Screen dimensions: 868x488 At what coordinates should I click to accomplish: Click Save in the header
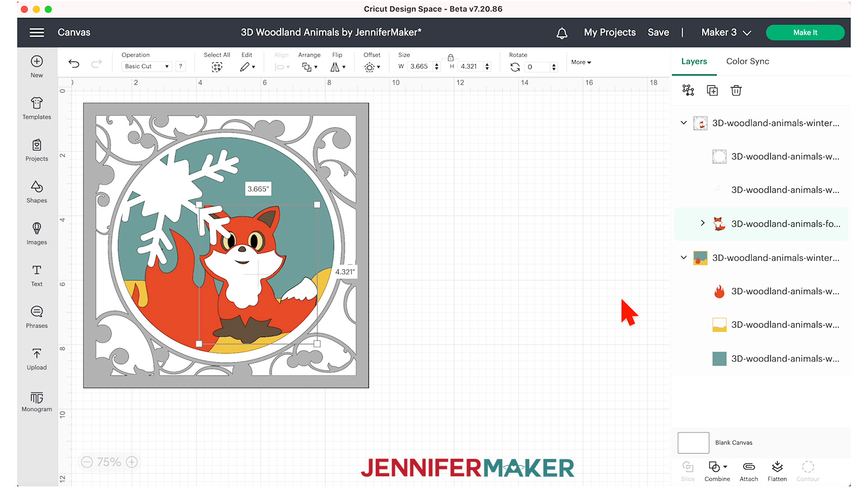click(658, 32)
